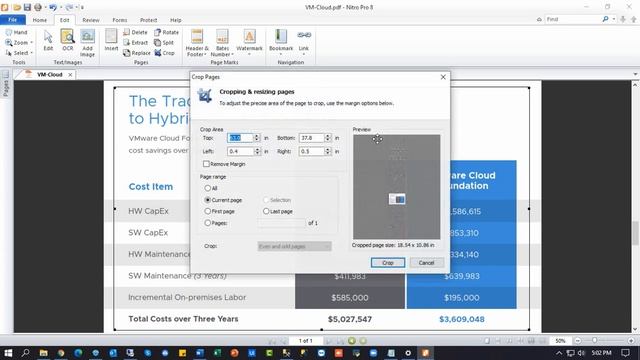Redo action in quick access toolbar
Viewport: 640px width, 360px height.
[69, 7]
